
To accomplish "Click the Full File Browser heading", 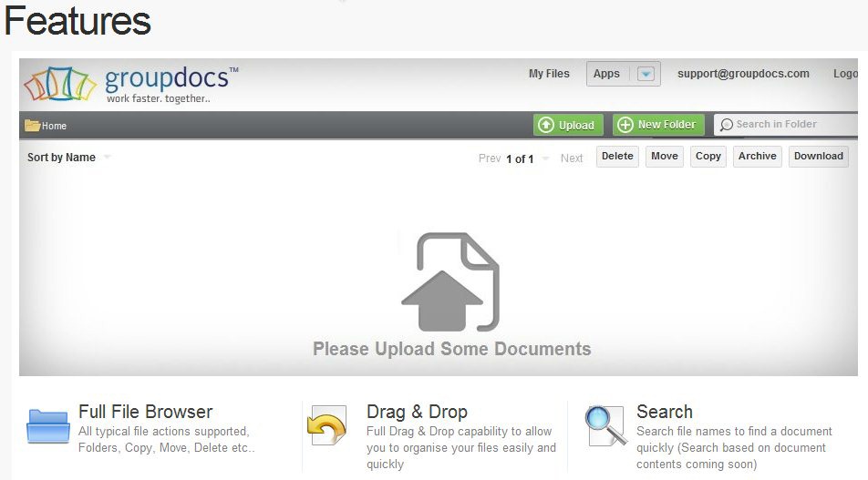I will pos(146,412).
